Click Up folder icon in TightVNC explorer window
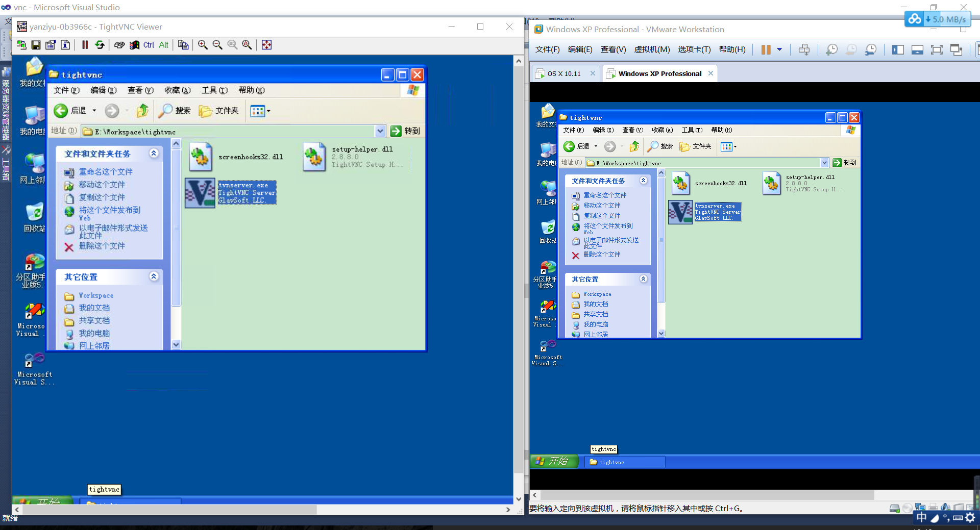This screenshot has width=980, height=530. (142, 111)
